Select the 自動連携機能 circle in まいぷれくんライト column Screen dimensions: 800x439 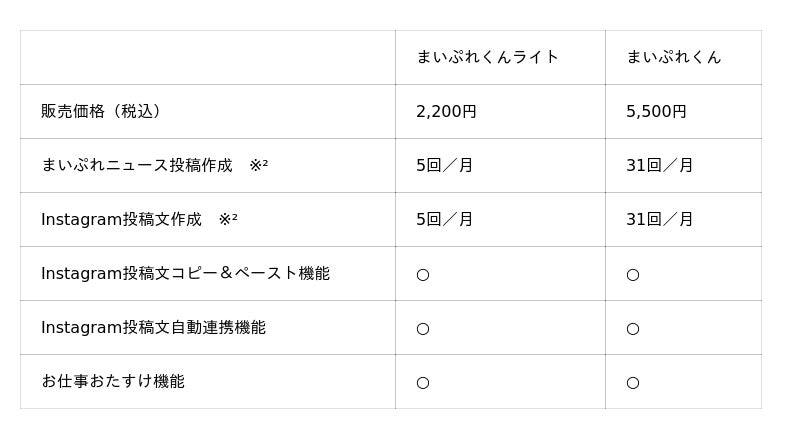423,328
